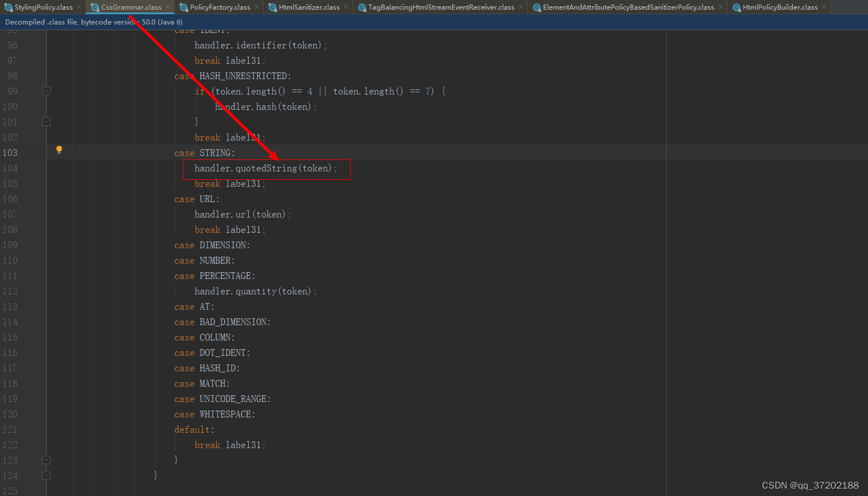Click the class icon on HtmlSanitizer.class tab
This screenshot has height=496, width=868.
click(272, 7)
